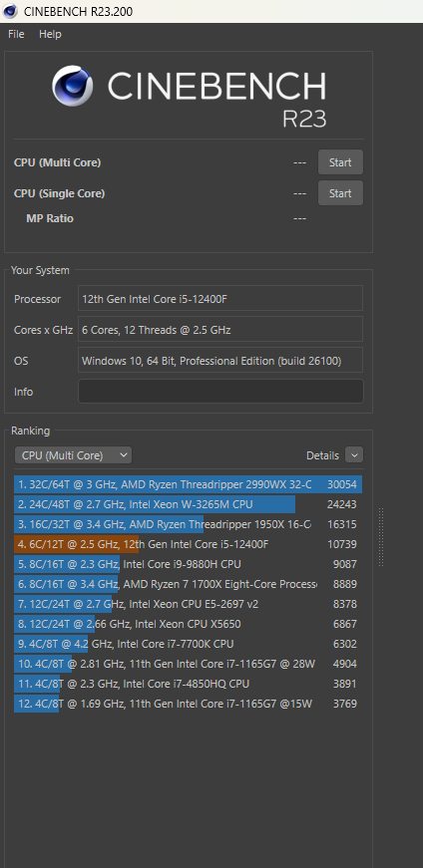This screenshot has height=868, width=423.
Task: Click the panel splitter grip handle
Action: click(x=381, y=537)
